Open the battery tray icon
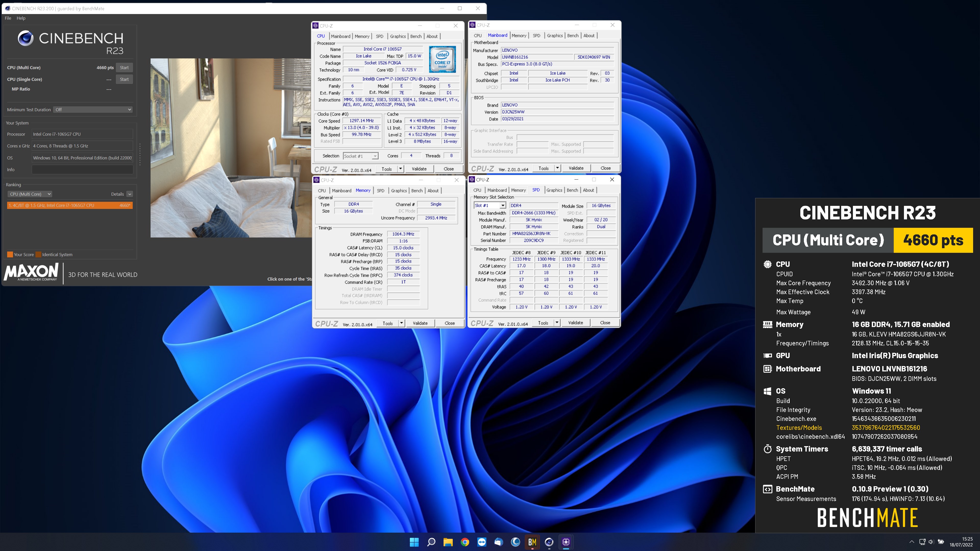The height and width of the screenshot is (551, 980). click(941, 542)
